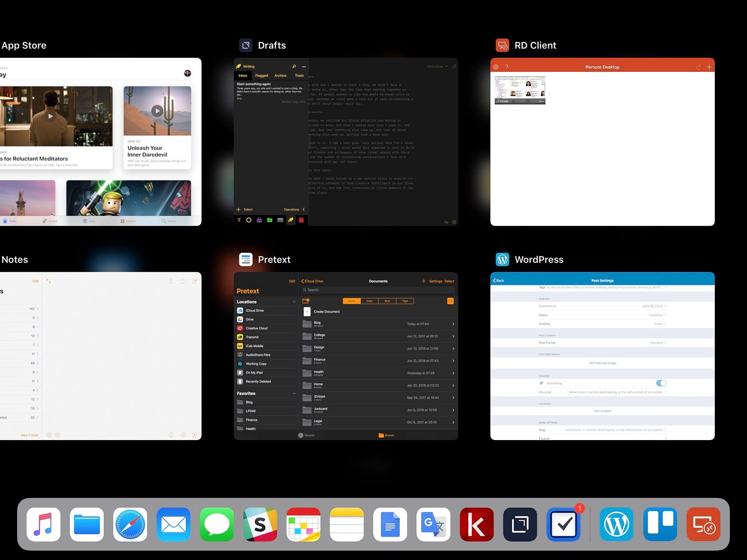This screenshot has height=560, width=747.
Task: Open the Visibility Public row in WordPress
Action: click(x=602, y=323)
